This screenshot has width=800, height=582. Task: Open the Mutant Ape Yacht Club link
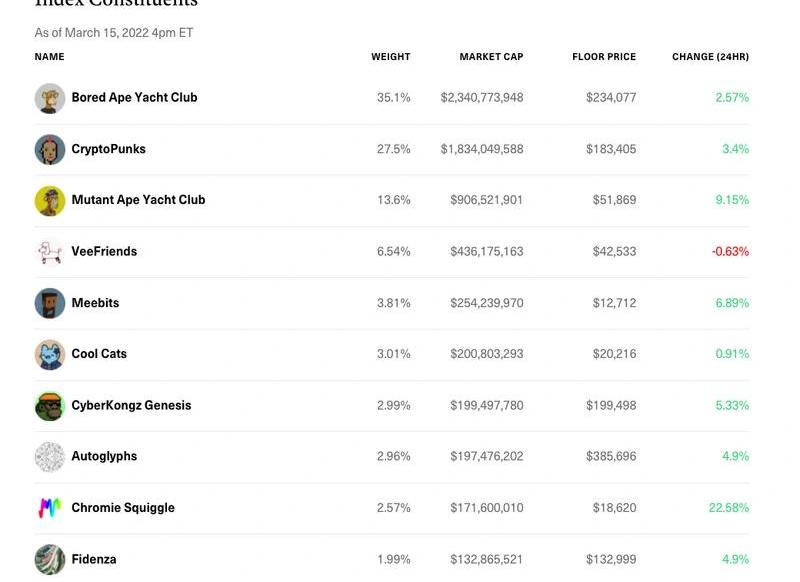(138, 200)
